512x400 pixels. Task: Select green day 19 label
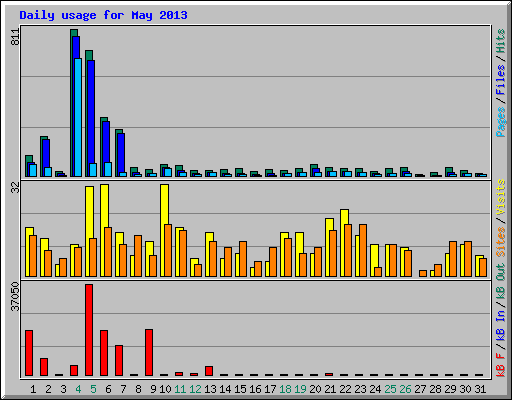point(300,389)
